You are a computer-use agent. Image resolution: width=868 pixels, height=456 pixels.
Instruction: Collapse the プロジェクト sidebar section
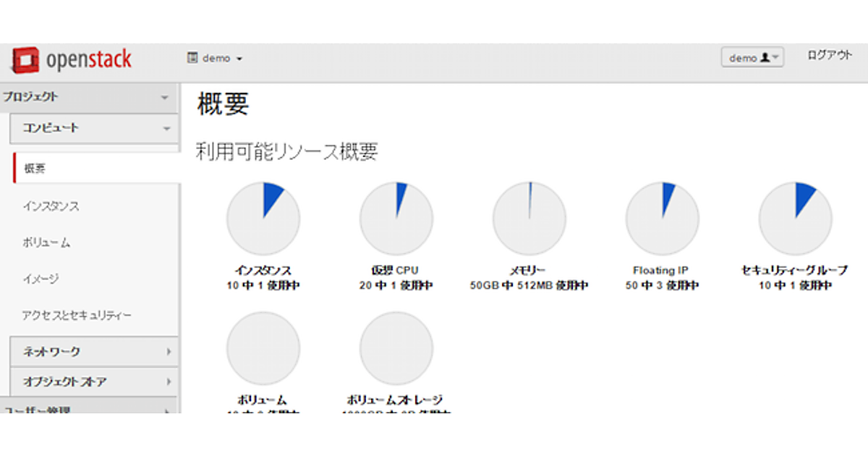pos(88,97)
